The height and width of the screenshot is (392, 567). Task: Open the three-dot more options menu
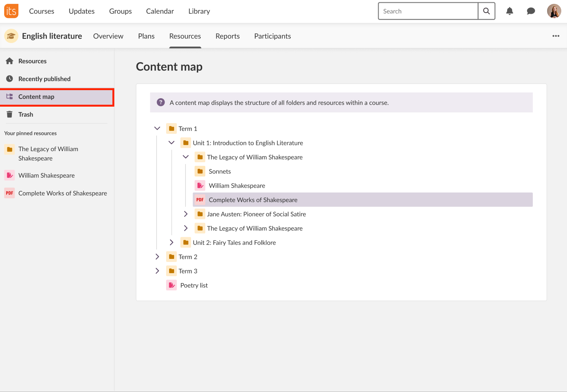coord(556,36)
